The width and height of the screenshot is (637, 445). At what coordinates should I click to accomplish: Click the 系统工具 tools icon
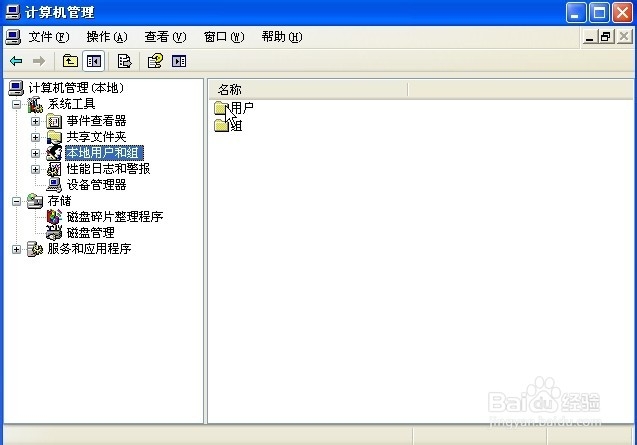(x=35, y=105)
